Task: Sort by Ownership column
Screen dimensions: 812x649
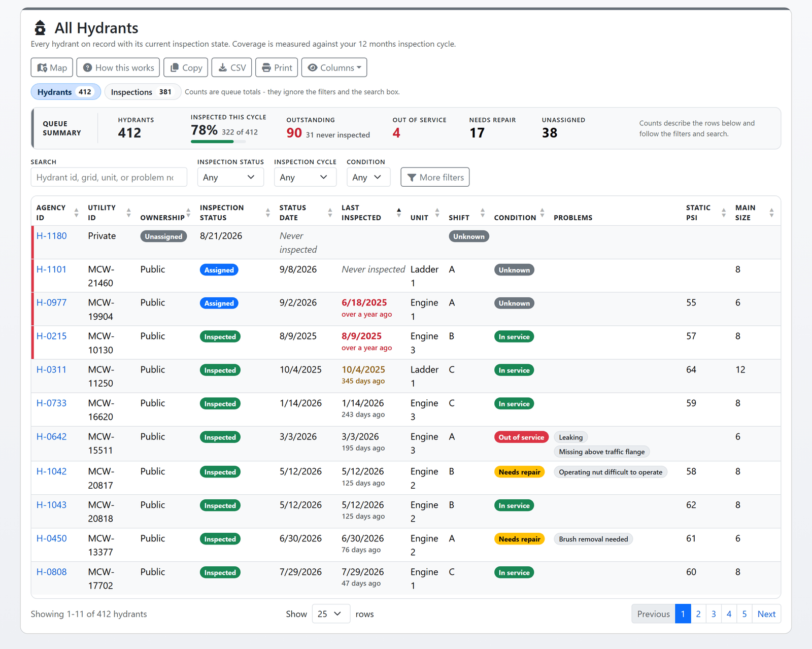Action: 165,213
